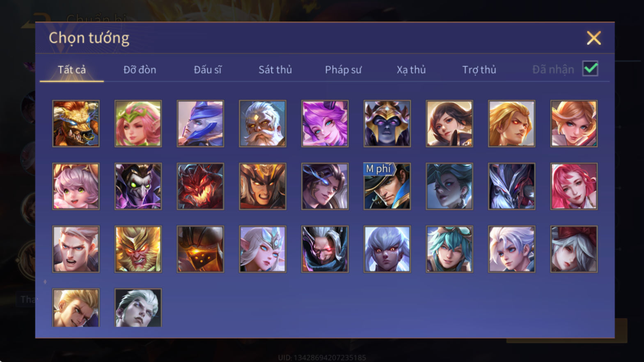Screen dimensions: 644x362
Task: Switch to the Pháp sư tab
Action: pyautogui.click(x=343, y=70)
